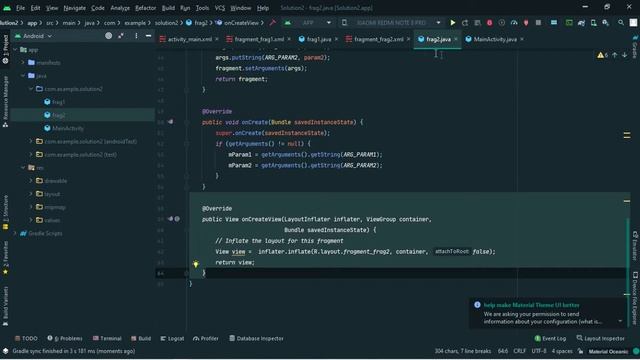The width and height of the screenshot is (640, 360).
Task: Toggle the Favorites tool window
Action: (x=5, y=257)
